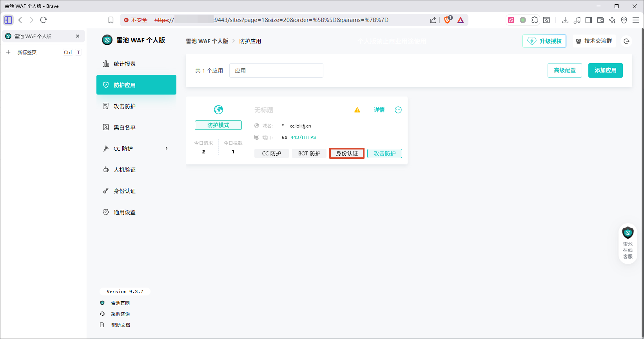Image resolution: width=644 pixels, height=339 pixels.
Task: Click CC 防护 button on app card
Action: point(272,153)
